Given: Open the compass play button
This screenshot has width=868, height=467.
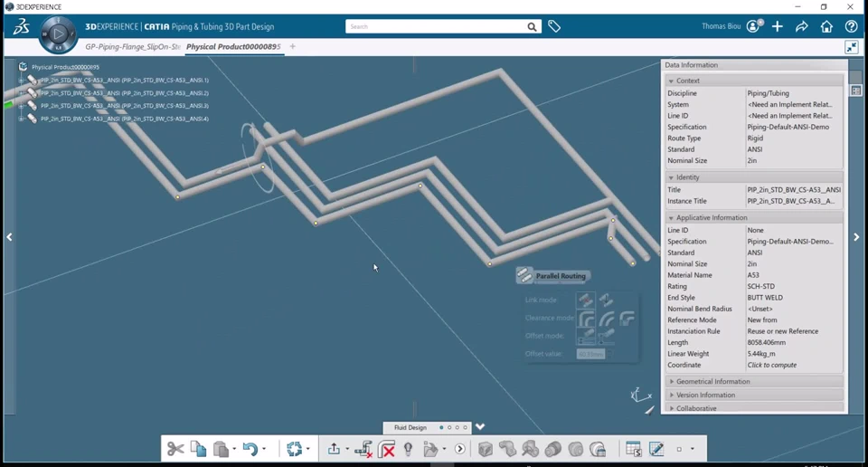Looking at the screenshot, I should tap(58, 34).
